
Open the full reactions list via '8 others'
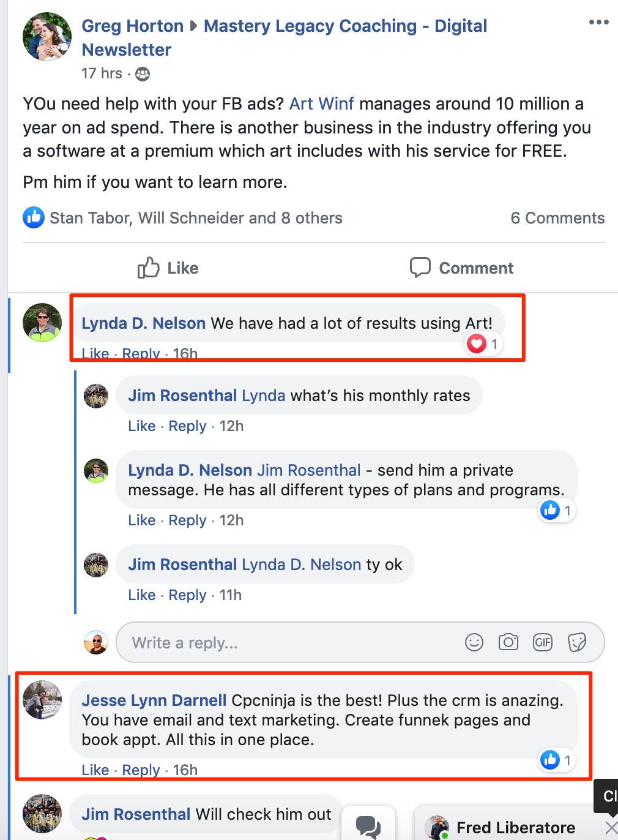pos(312,217)
